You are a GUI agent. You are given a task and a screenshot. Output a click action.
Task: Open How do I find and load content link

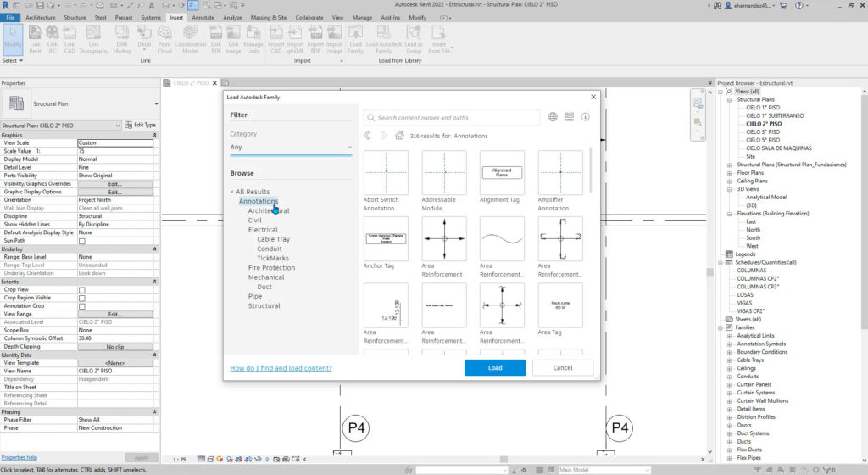[281, 368]
